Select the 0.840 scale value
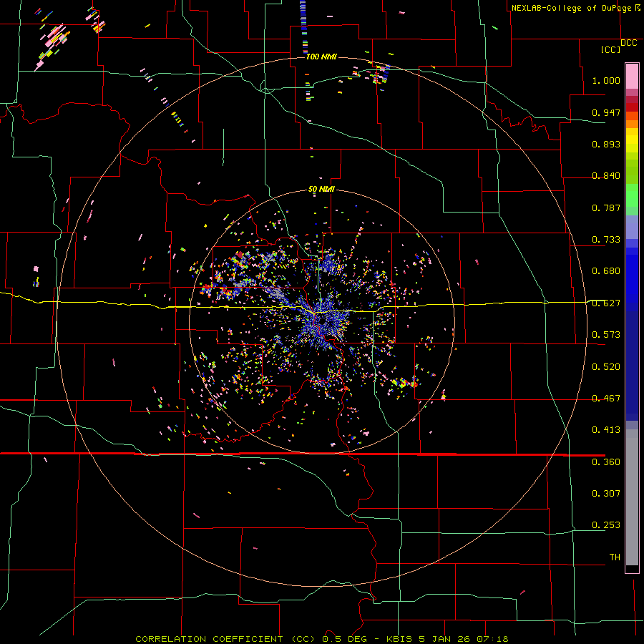The width and height of the screenshot is (644, 644). click(x=606, y=176)
